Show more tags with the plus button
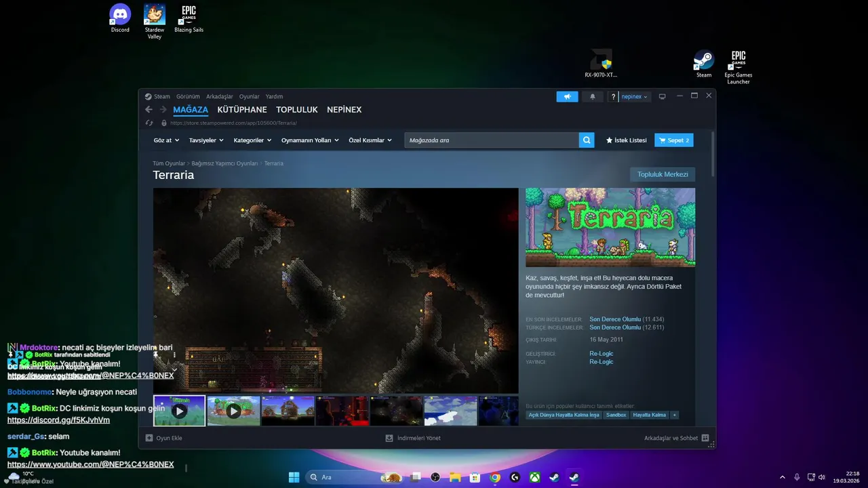Image resolution: width=868 pixels, height=488 pixels. [x=674, y=415]
